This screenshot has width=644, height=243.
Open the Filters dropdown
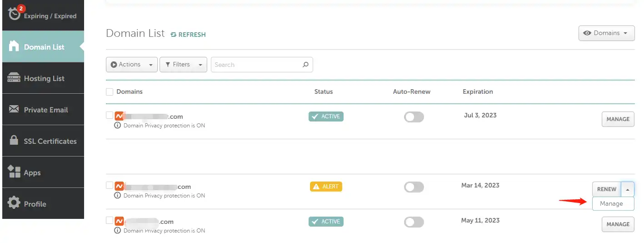point(183,65)
